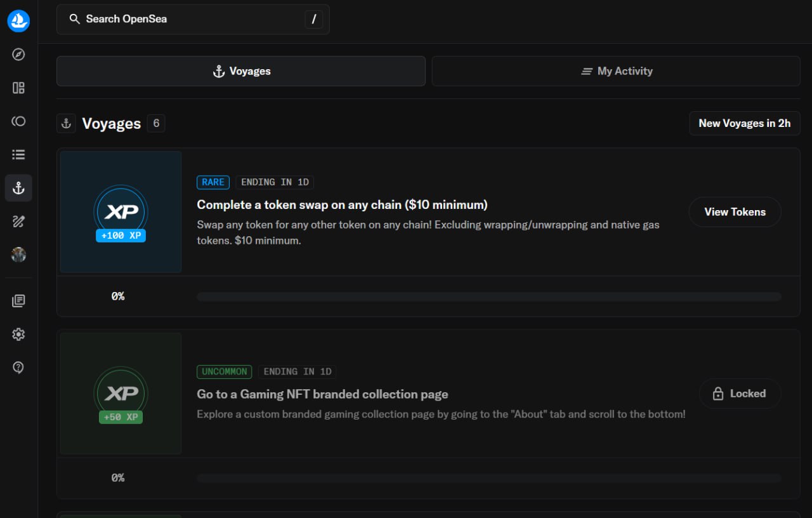Click the 0% label of swap voyage
Viewport: 812px width, 518px height.
click(x=118, y=296)
